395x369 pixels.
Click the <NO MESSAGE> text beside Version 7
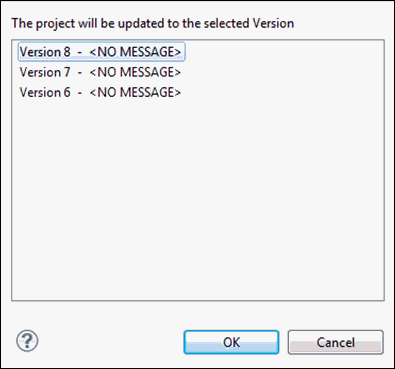coord(135,72)
